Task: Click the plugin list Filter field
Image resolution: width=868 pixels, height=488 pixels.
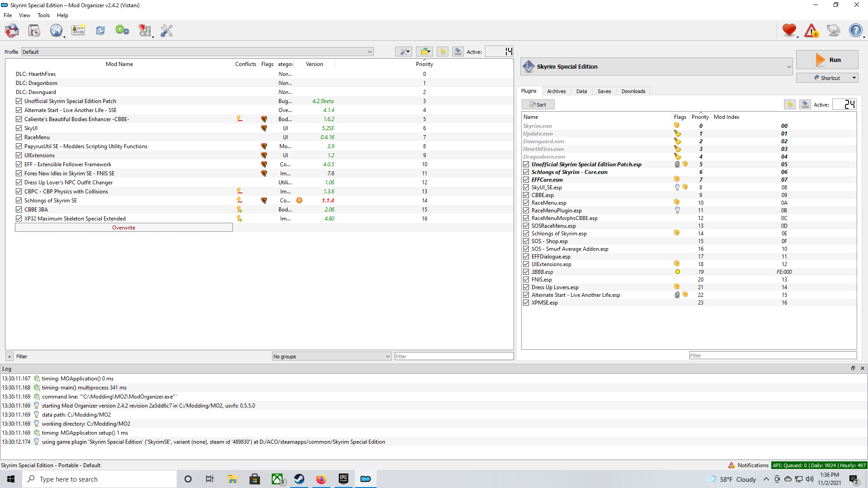Action: click(773, 356)
